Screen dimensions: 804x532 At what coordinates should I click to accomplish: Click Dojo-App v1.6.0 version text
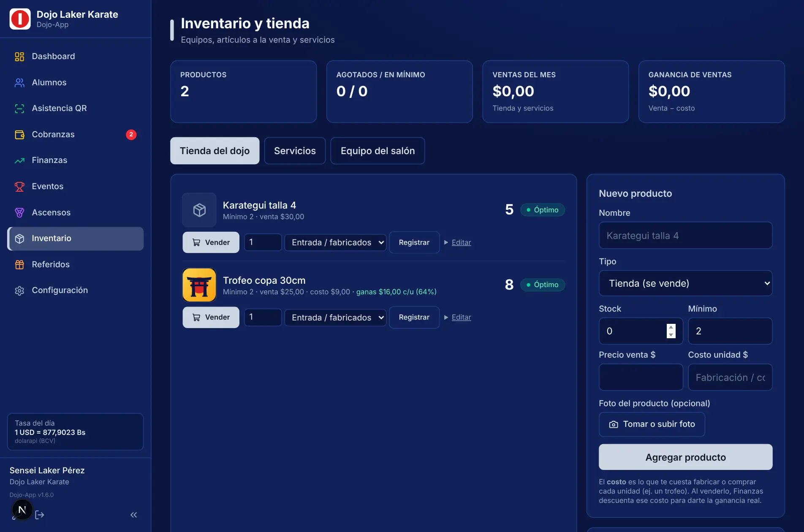click(x=32, y=495)
